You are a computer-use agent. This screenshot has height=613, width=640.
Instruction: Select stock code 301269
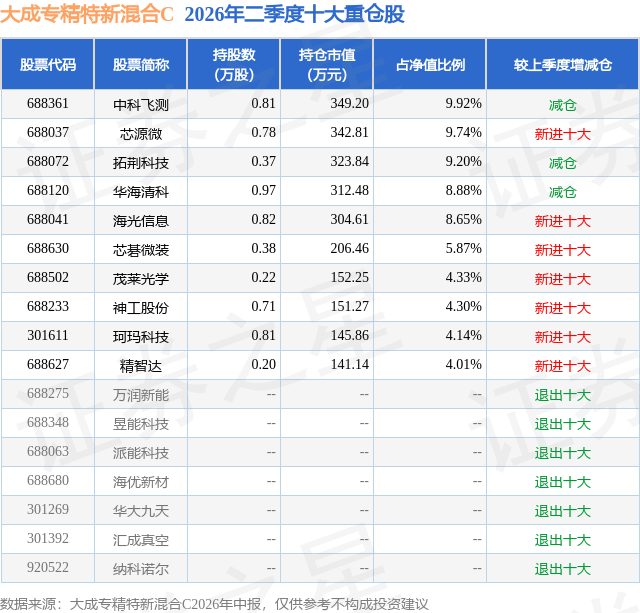click(x=48, y=509)
